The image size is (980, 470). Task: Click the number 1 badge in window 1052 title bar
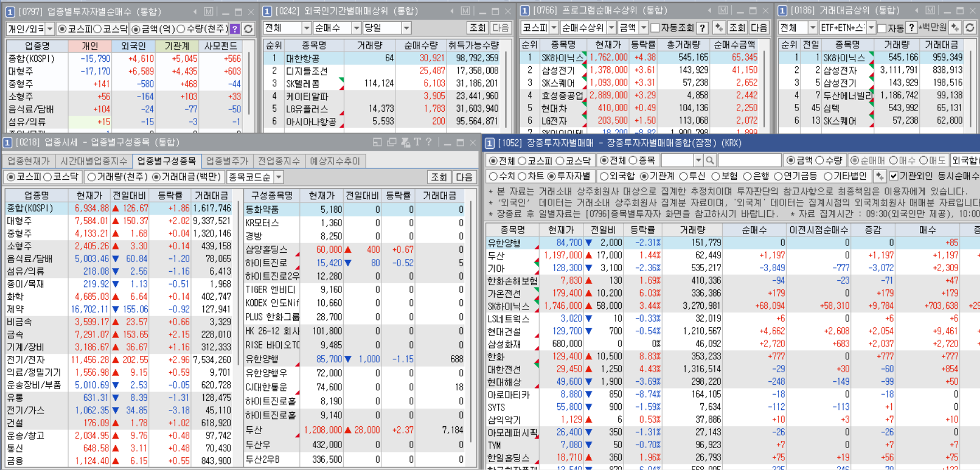click(x=490, y=143)
